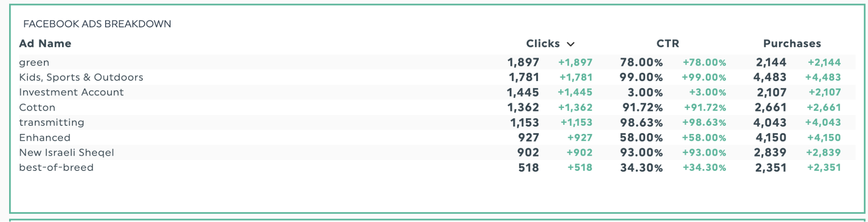
Task: Click the +99.00% CTR change value
Action: pyautogui.click(x=703, y=78)
